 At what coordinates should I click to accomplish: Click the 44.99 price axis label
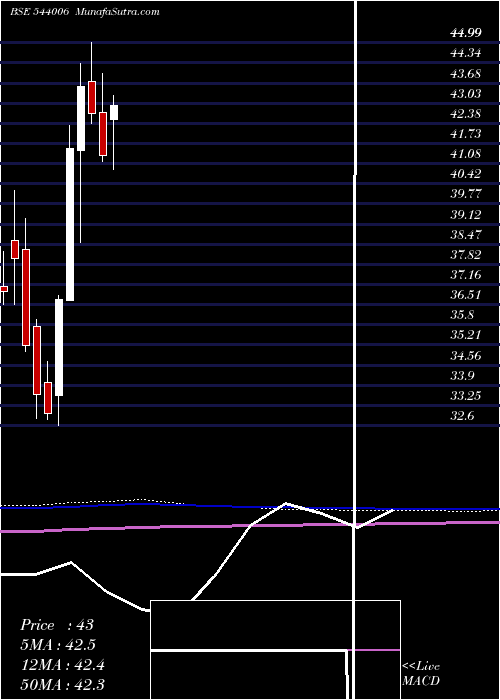point(466,33)
